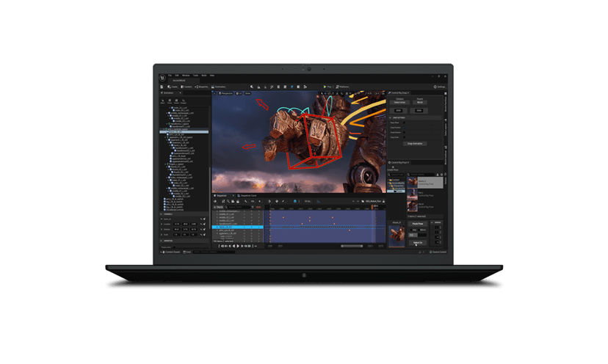Switch to the Sequencer Curve tab
608x364 pixels.
coord(248,196)
